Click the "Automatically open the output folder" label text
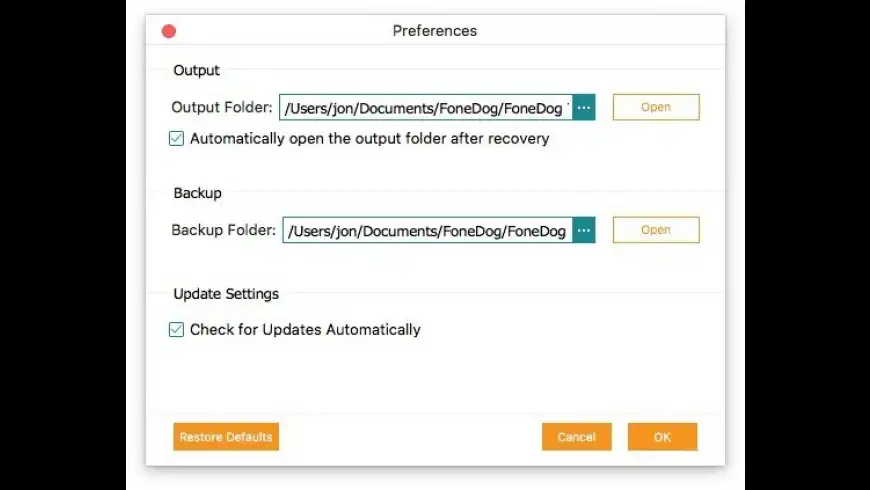Viewport: 870px width, 490px height. [x=369, y=139]
